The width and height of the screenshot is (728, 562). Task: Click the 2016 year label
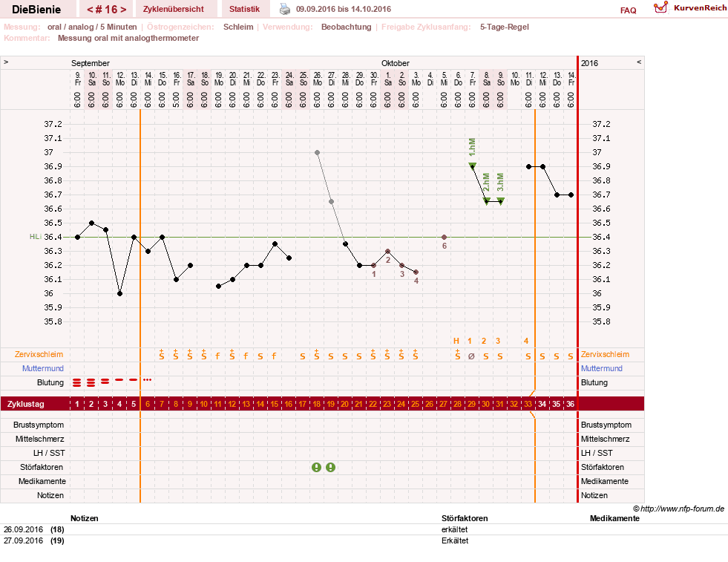[590, 63]
